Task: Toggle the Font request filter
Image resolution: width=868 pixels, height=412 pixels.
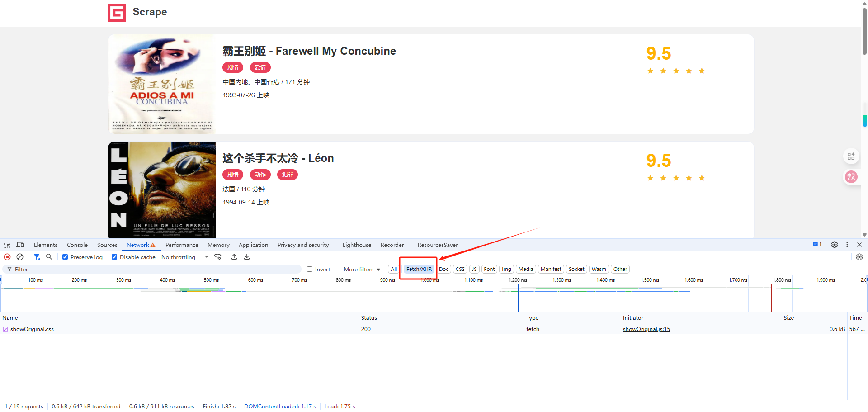Action: (489, 269)
